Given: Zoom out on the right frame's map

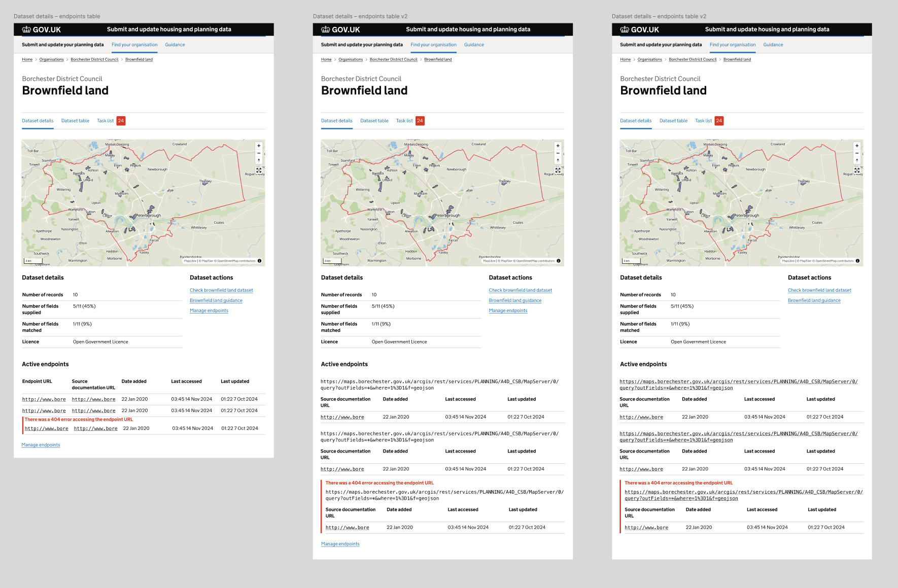Looking at the screenshot, I should click(857, 153).
